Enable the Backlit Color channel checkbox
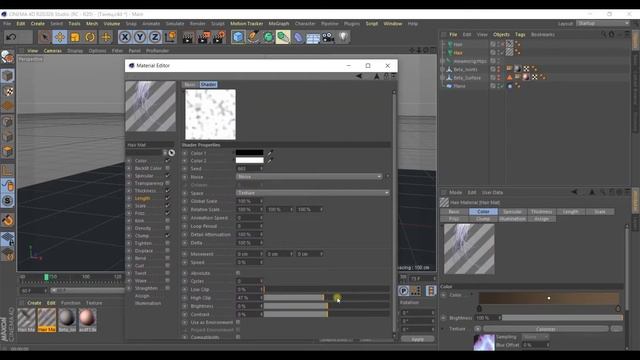The height and width of the screenshot is (360, 640). [167, 168]
